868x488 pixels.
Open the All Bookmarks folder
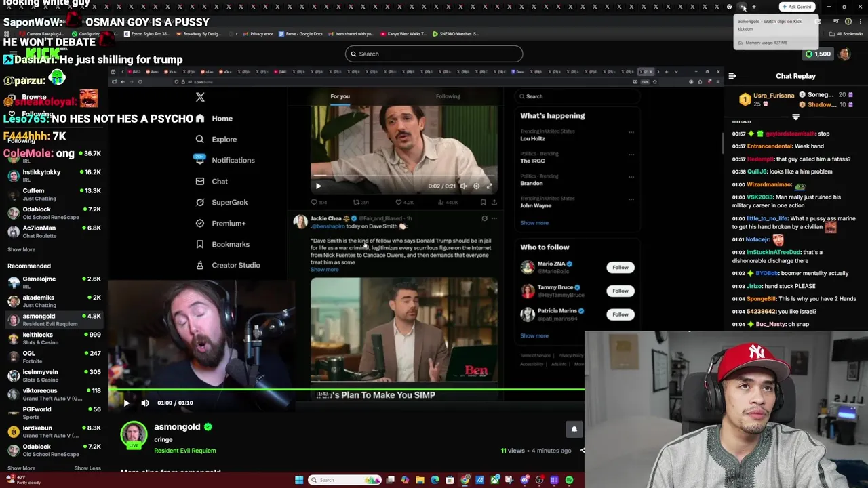point(846,34)
